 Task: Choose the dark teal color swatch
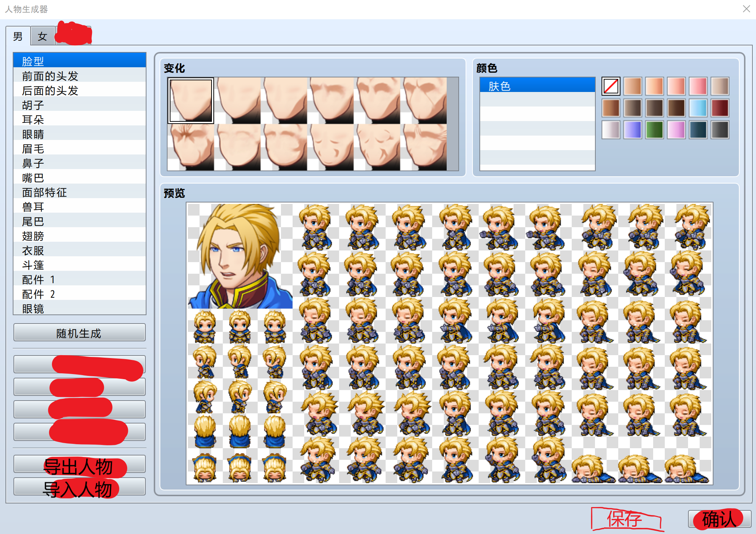click(698, 130)
